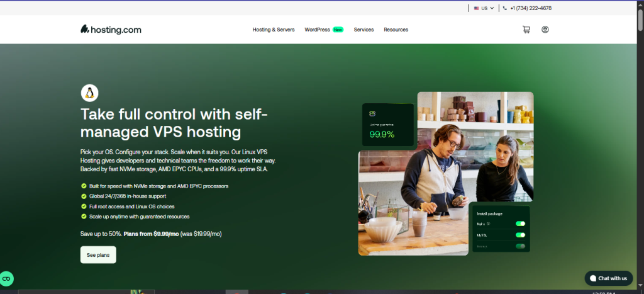Toggle the third faded package switch
This screenshot has height=294, width=644.
point(520,246)
